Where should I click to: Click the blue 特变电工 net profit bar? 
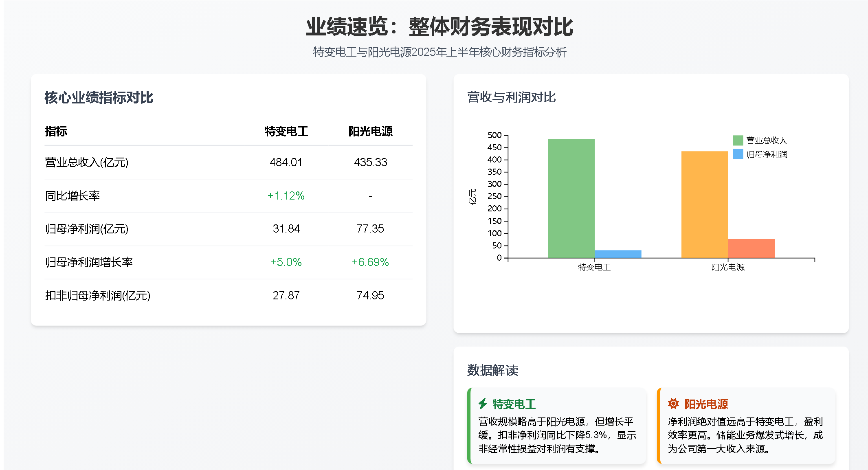point(617,254)
